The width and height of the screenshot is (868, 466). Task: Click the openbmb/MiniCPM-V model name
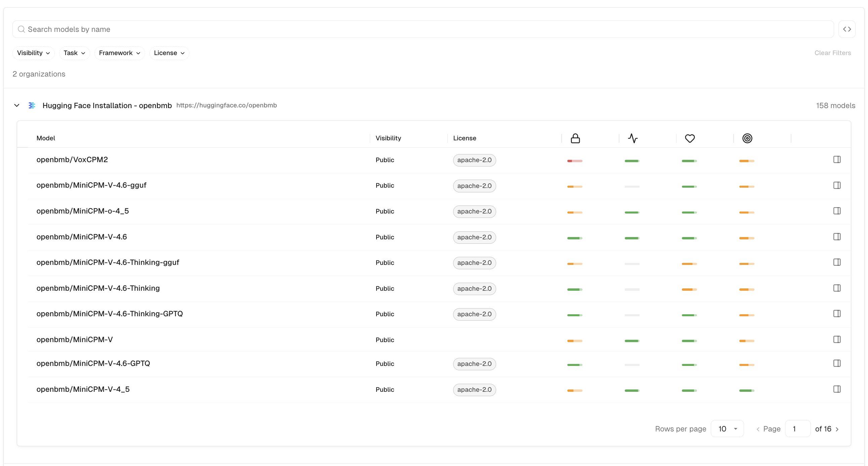click(x=75, y=339)
